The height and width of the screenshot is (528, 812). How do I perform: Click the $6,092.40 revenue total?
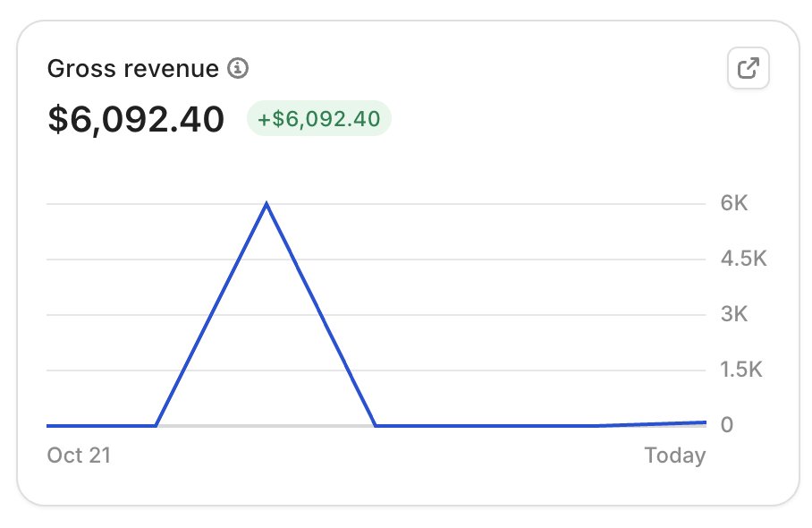coord(136,119)
